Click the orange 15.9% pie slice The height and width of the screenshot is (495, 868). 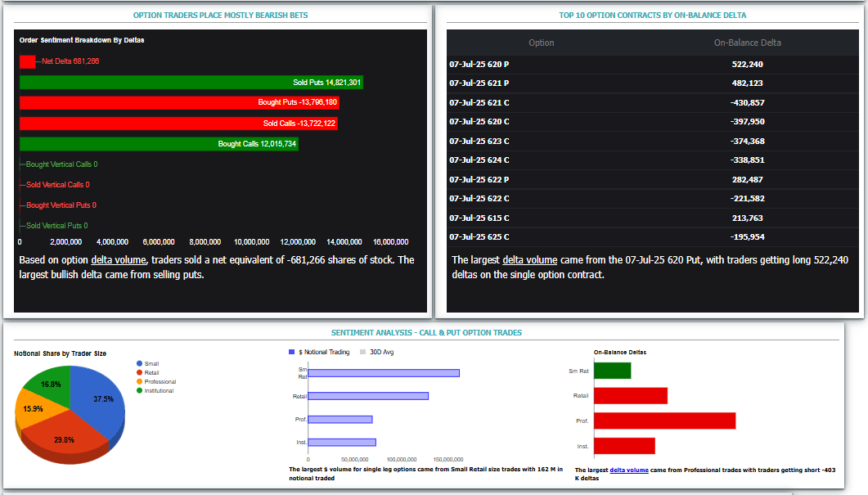36,410
